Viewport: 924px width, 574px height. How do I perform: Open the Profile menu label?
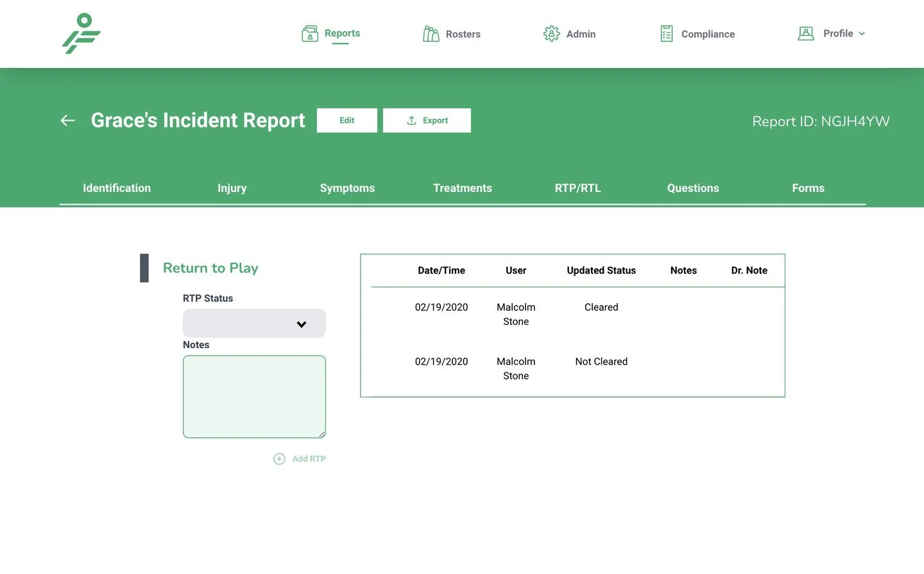(838, 33)
